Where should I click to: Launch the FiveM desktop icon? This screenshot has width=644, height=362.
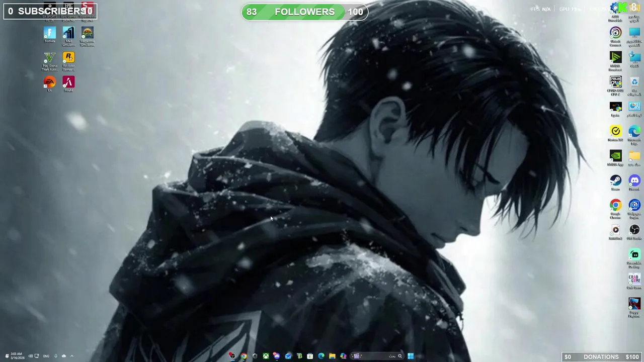pos(68,84)
